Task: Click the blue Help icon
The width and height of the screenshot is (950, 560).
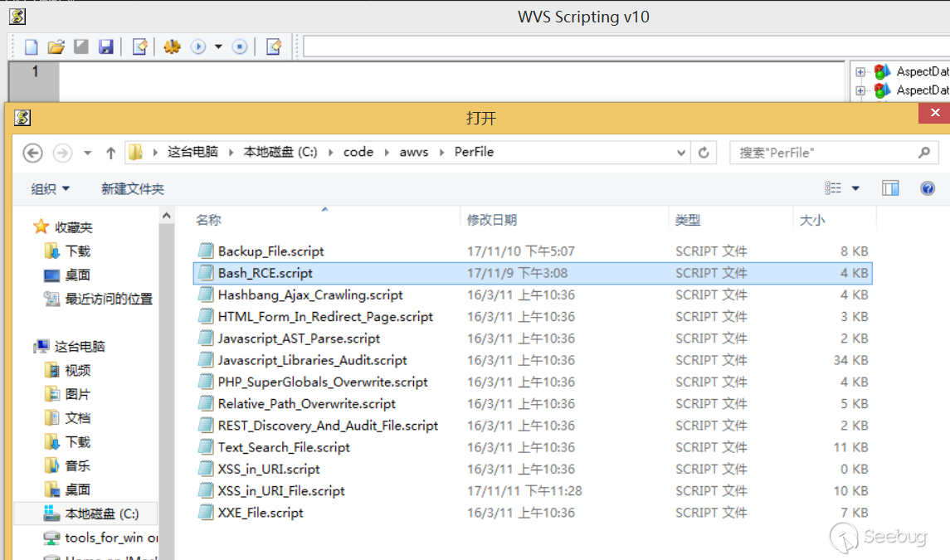Action: [928, 188]
